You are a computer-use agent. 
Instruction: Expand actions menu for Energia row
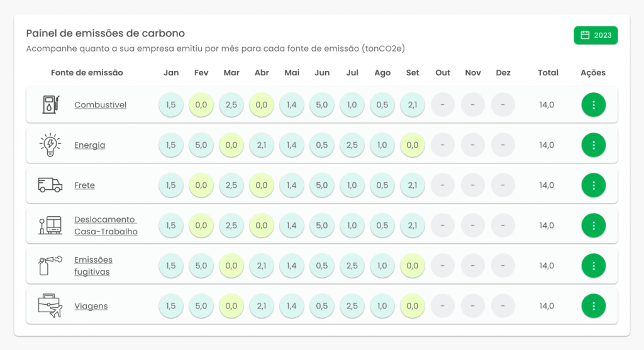point(593,145)
